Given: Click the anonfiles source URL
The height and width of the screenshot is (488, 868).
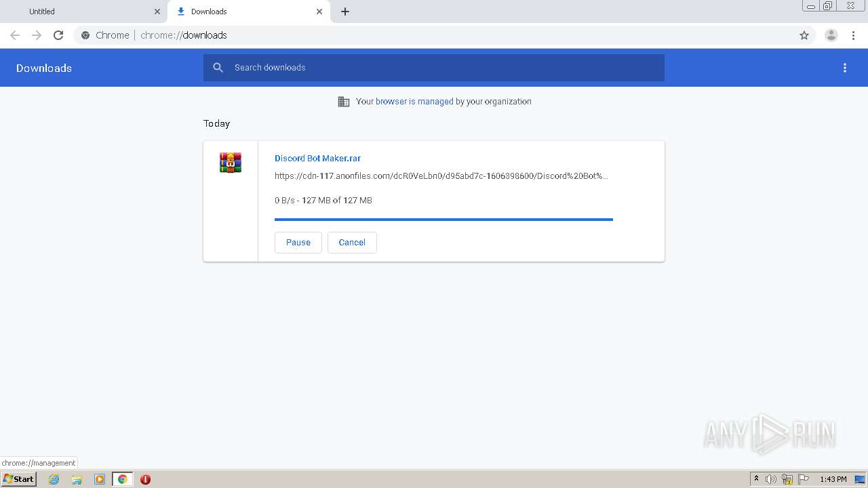Looking at the screenshot, I should point(441,176).
